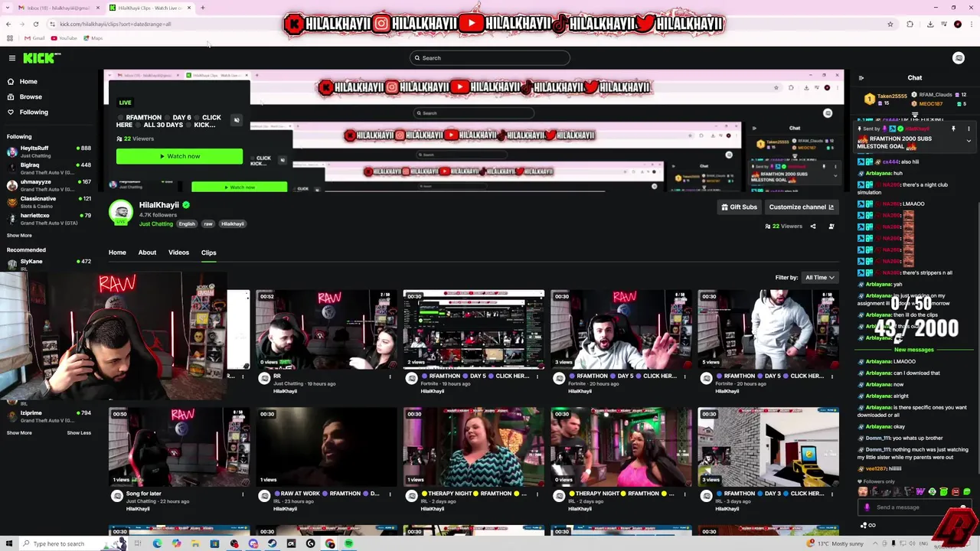Viewport: 980px width, 551px height.
Task: Open the apps grid in bookmarks bar
Action: [9, 38]
